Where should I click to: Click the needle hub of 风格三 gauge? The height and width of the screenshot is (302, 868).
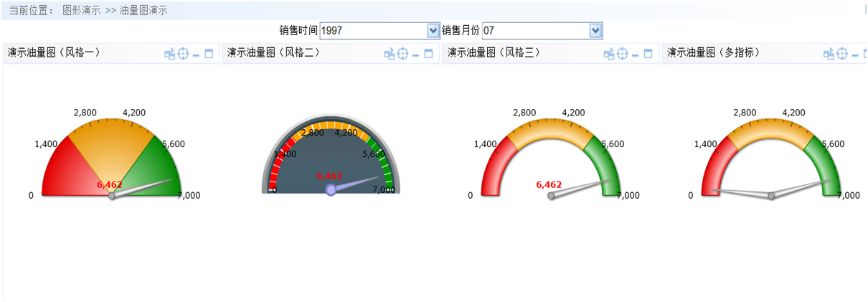pos(551,196)
